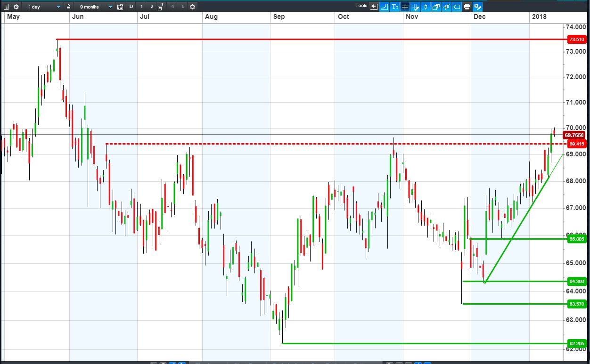
Task: Open drawing settings gear-with-pencil icon
Action: [477, 7]
